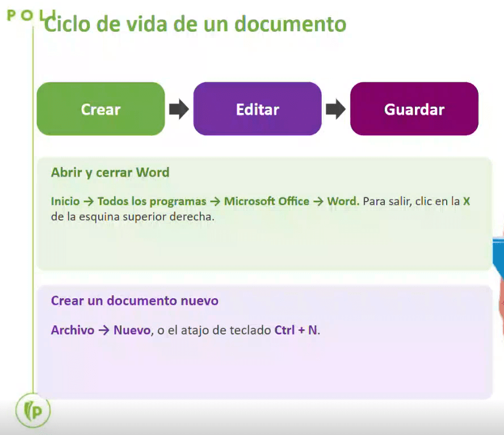The width and height of the screenshot is (504, 435).
Task: Click the bold word "Nuevo" after Archivo
Action: pyautogui.click(x=132, y=330)
